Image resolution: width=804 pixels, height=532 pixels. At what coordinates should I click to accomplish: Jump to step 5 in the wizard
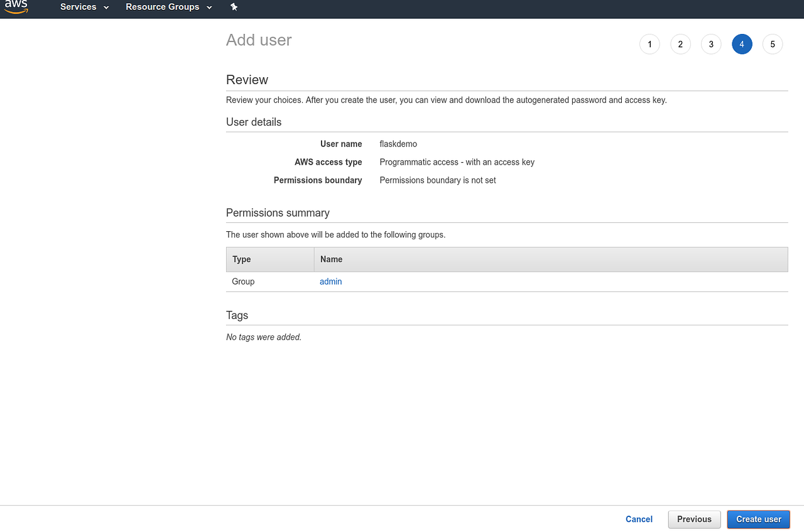[x=773, y=44]
